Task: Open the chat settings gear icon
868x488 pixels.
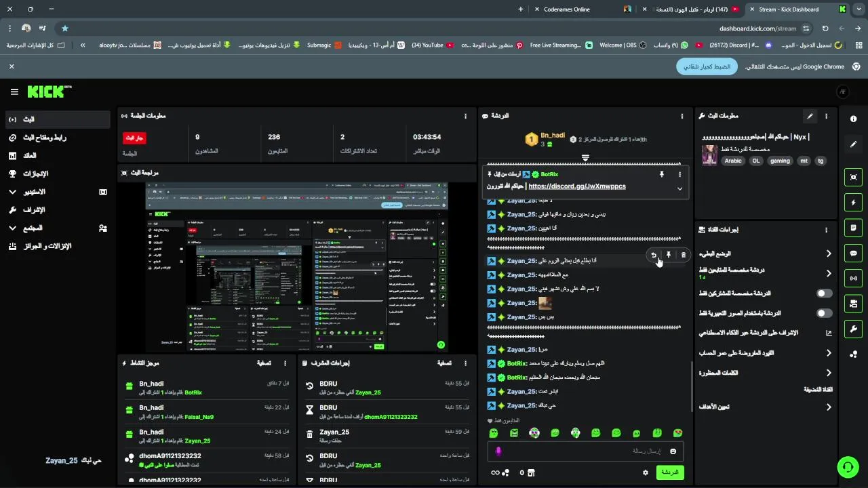Action: click(645, 472)
